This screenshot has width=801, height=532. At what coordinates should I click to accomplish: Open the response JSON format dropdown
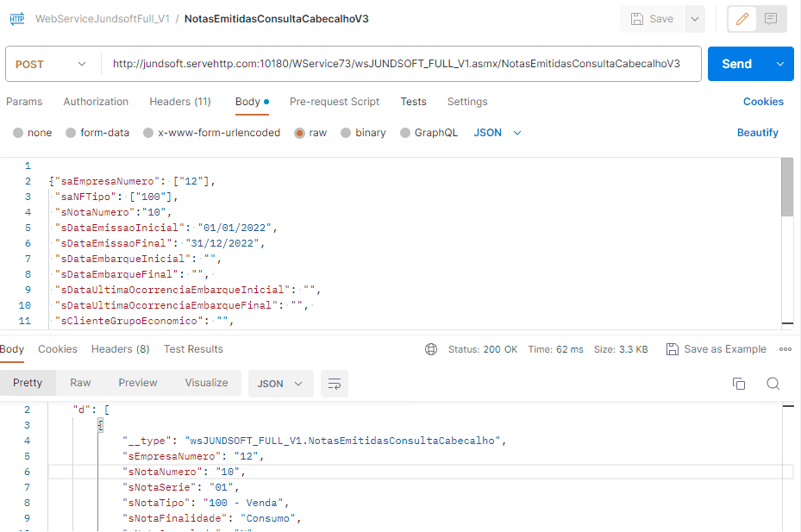pos(280,384)
